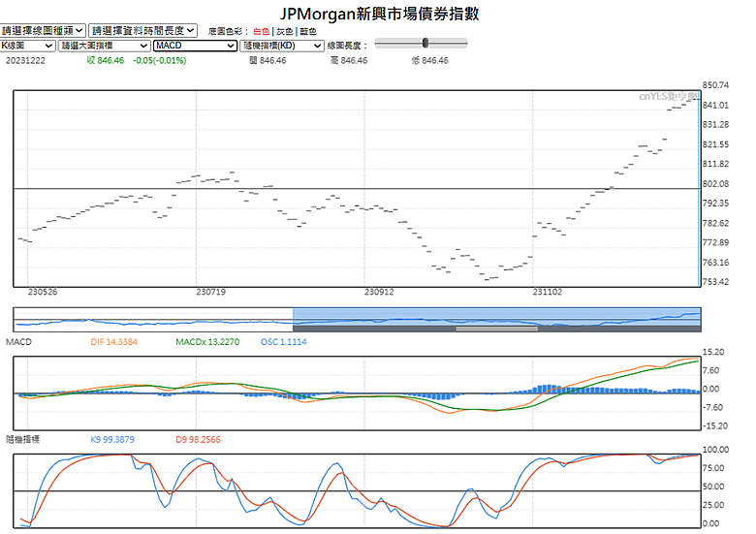Click the closing price 收 846.46
Screen dimensions: 756x534
click(x=106, y=61)
